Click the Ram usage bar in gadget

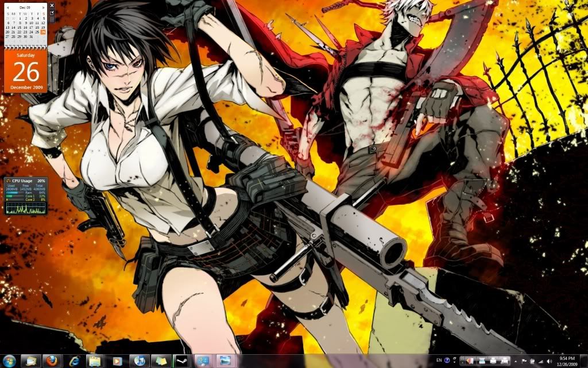tap(15, 193)
